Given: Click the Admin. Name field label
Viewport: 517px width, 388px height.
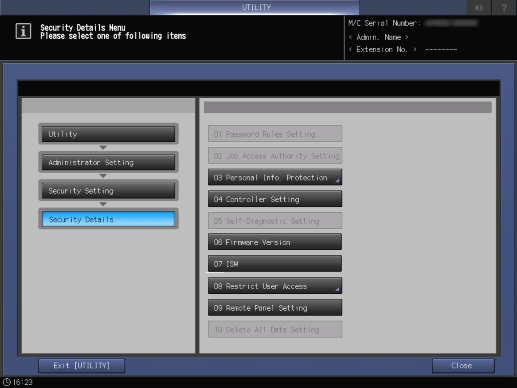Looking at the screenshot, I should point(379,37).
